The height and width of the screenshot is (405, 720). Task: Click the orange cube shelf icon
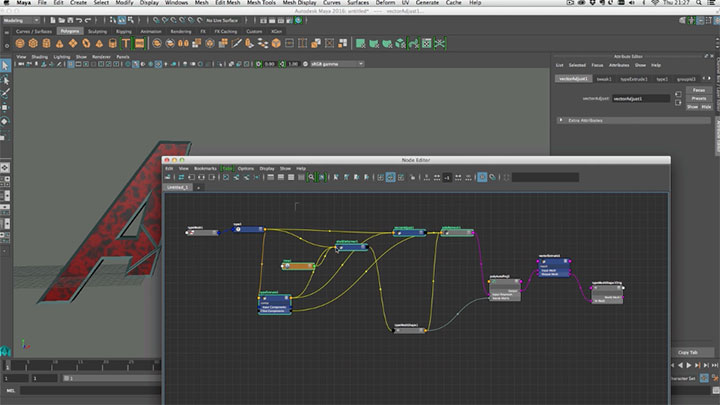(x=276, y=44)
